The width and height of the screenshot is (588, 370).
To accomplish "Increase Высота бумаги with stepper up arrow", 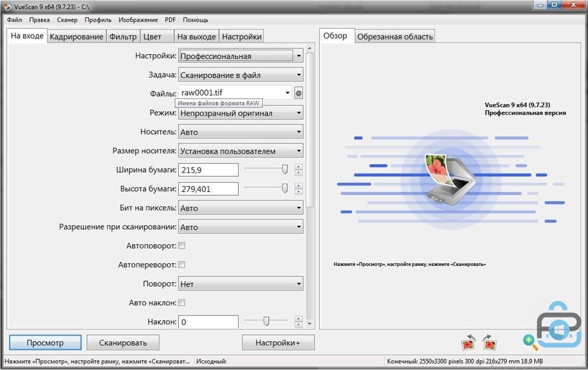I will pos(298,186).
